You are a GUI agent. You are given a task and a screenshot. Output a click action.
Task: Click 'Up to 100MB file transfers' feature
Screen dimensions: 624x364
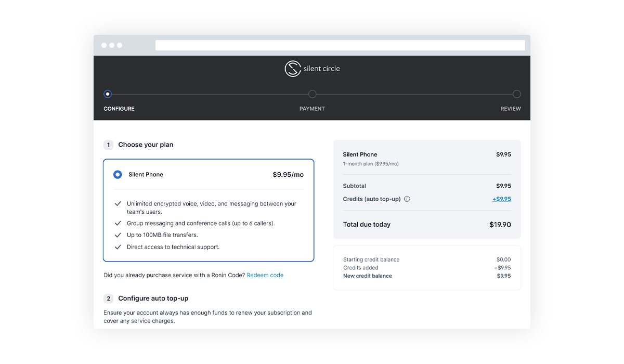[x=162, y=235]
